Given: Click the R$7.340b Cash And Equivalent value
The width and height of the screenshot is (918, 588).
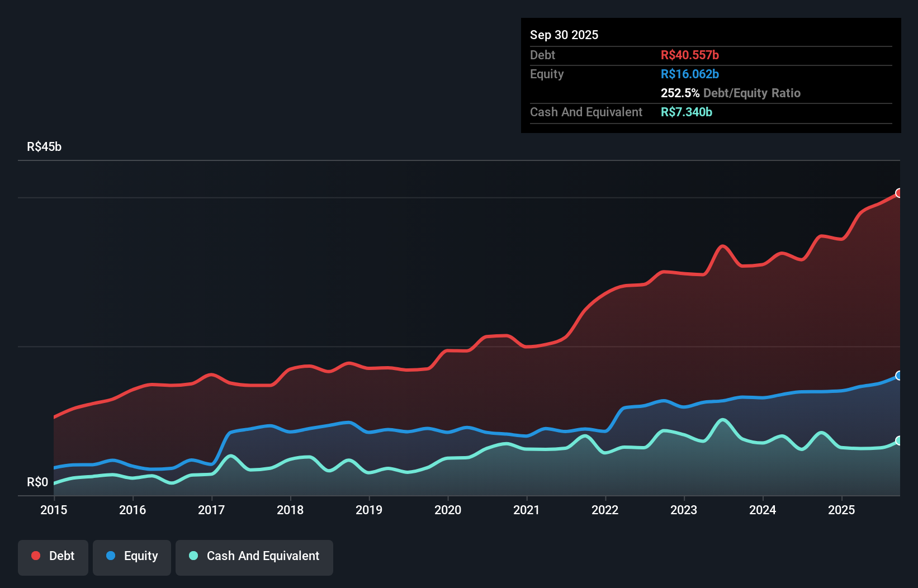Looking at the screenshot, I should (x=686, y=112).
